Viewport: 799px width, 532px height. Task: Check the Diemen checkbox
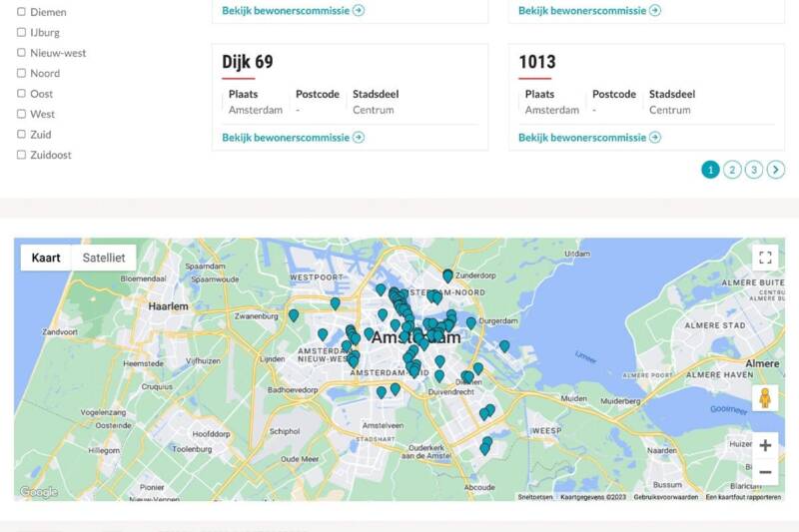21,12
